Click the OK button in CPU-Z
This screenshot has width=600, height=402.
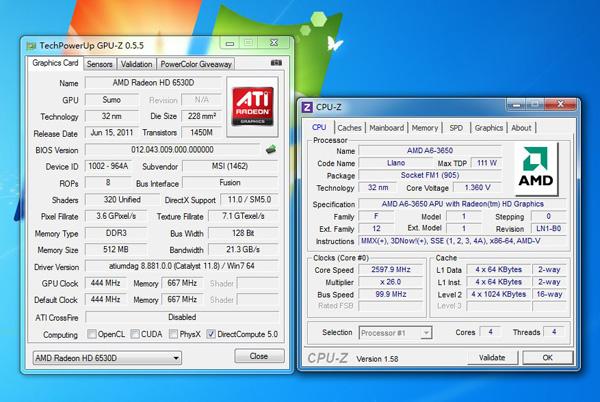click(x=548, y=358)
